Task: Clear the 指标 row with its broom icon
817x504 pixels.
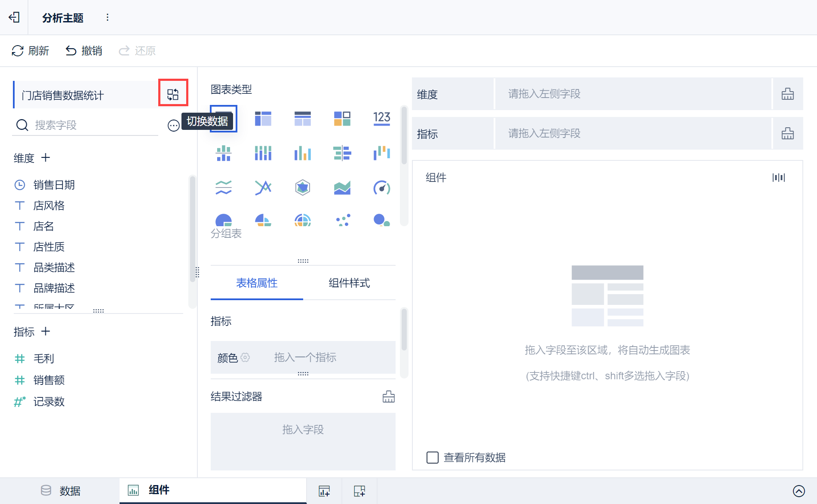Action: (788, 133)
